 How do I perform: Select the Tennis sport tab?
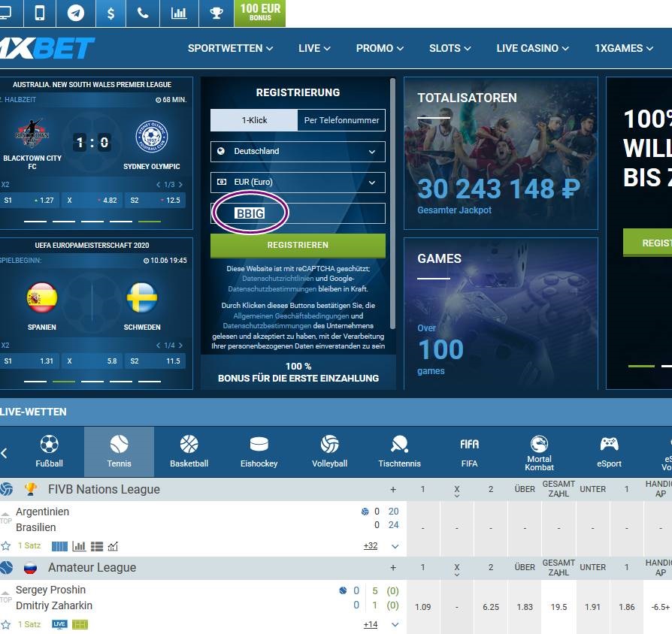(x=120, y=452)
